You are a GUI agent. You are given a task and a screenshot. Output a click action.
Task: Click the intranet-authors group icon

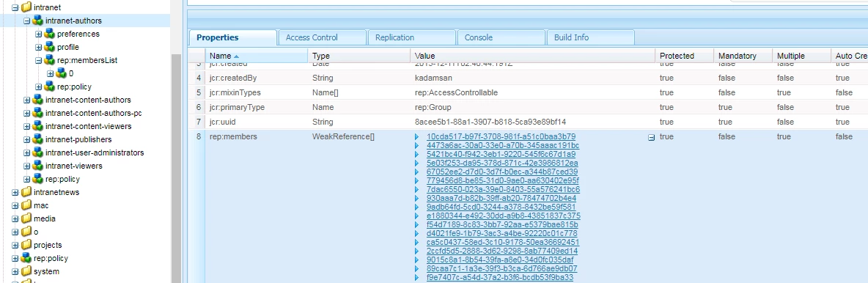point(37,21)
